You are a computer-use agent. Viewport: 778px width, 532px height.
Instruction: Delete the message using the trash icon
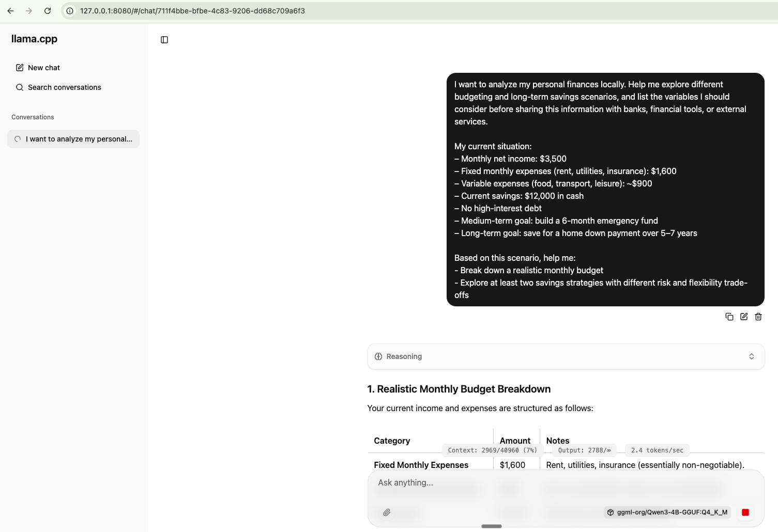758,317
